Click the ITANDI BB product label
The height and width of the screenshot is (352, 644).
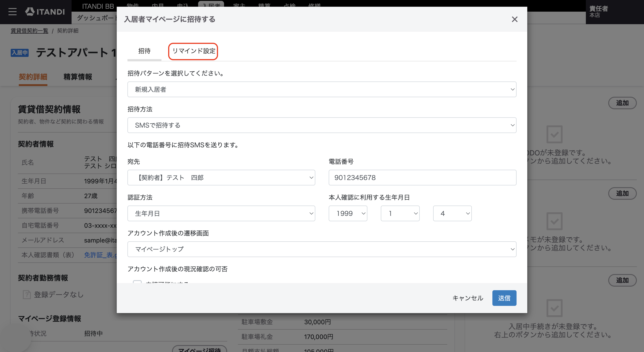[98, 6]
